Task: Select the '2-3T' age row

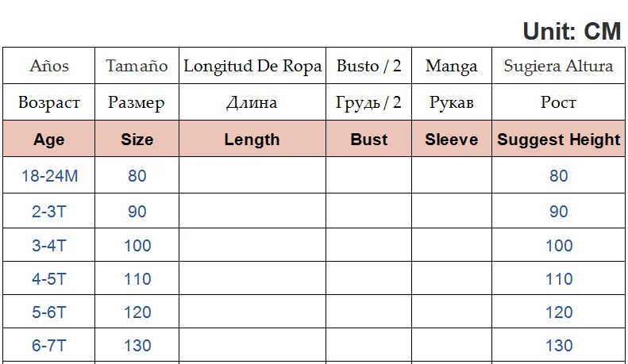Action: click(x=49, y=212)
